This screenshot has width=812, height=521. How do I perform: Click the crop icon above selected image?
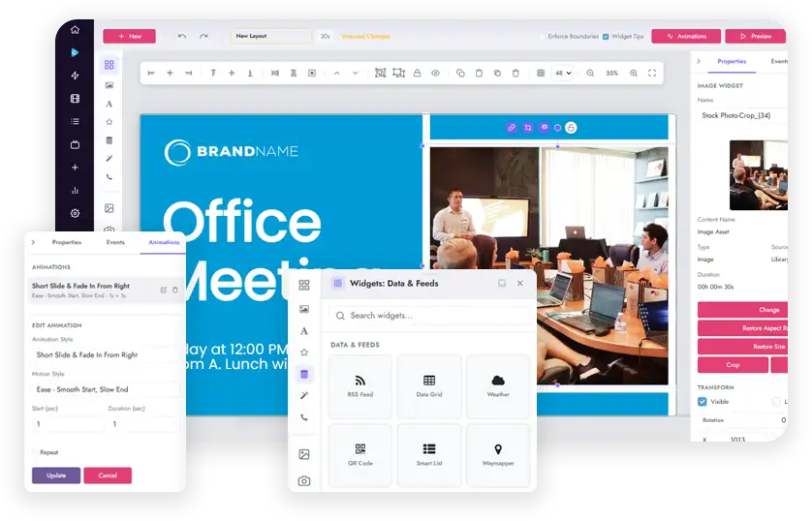coord(528,128)
